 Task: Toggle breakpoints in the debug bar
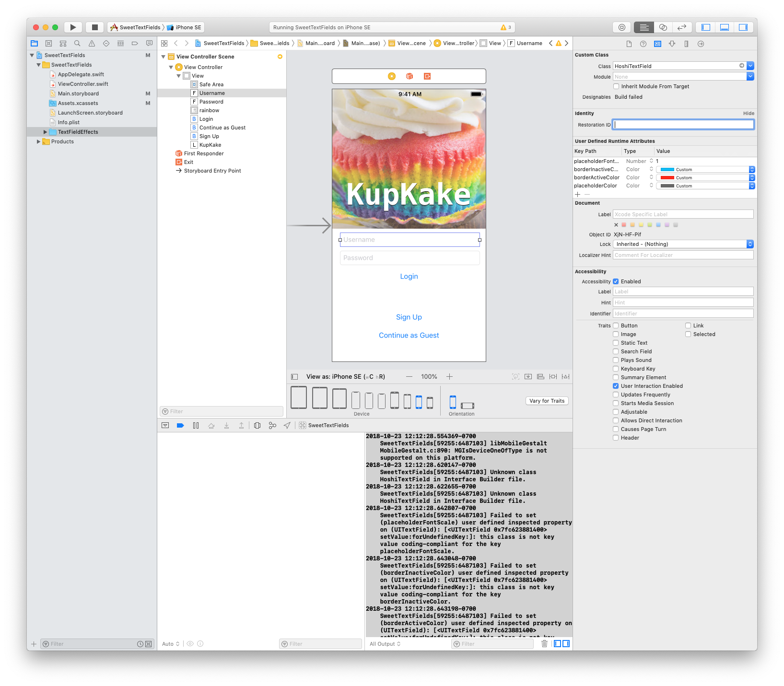coord(180,425)
